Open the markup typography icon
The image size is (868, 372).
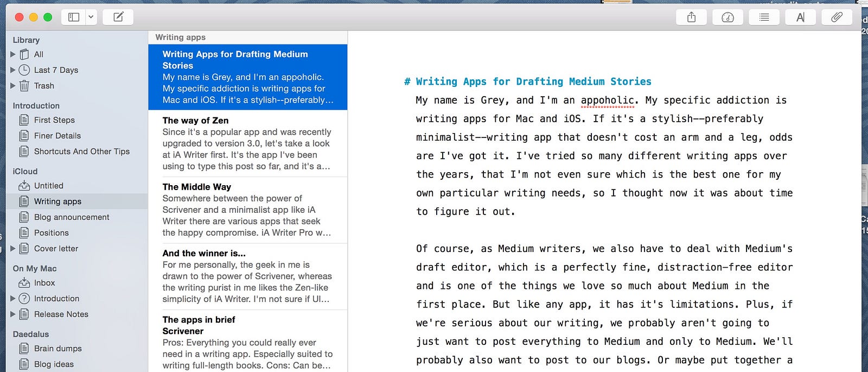pos(800,17)
